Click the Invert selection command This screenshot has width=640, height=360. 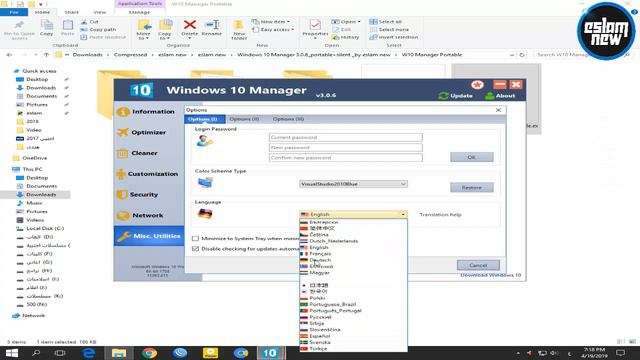pyautogui.click(x=394, y=37)
